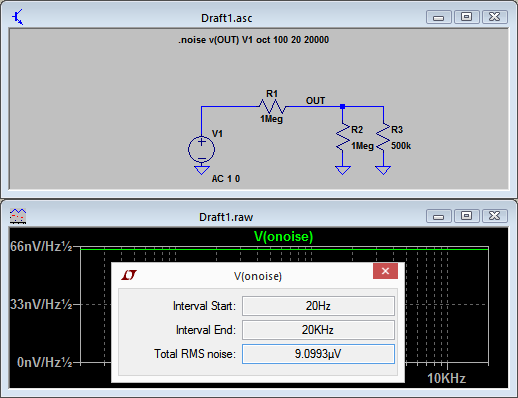Click the R2 1Meg value label
518x398 pixels.
point(362,146)
